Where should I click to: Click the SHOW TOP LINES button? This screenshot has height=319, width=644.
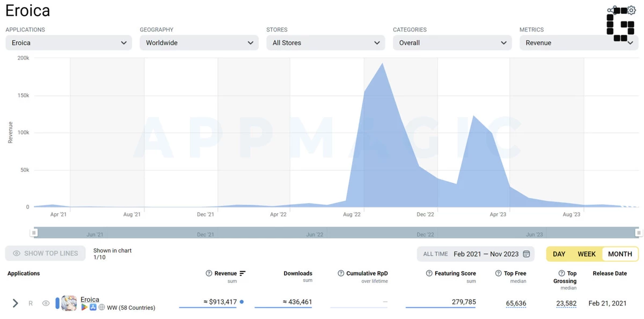[x=46, y=254]
